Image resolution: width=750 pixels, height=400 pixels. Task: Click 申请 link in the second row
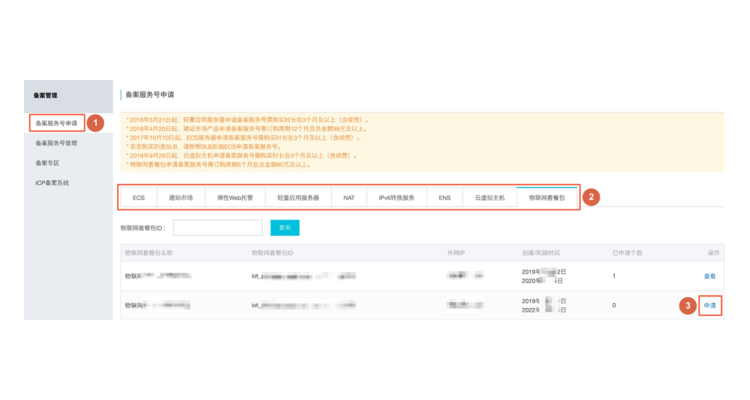point(710,305)
